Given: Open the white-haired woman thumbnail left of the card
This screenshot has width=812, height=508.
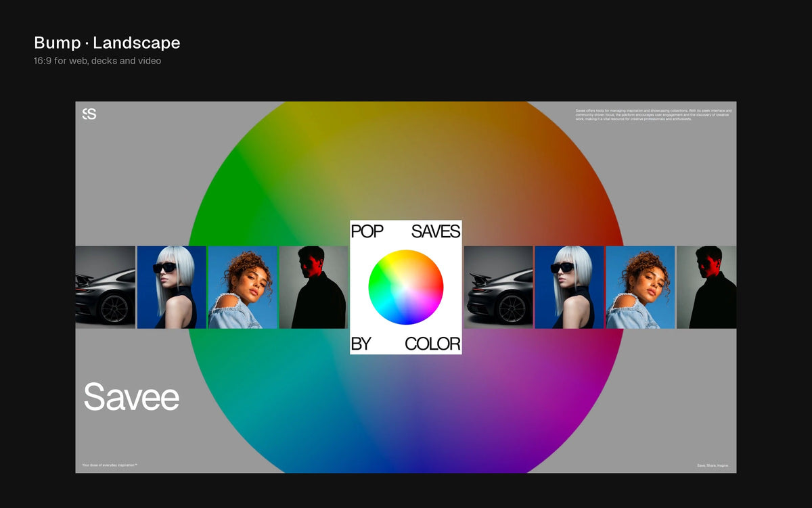Looking at the screenshot, I should pyautogui.click(x=172, y=287).
